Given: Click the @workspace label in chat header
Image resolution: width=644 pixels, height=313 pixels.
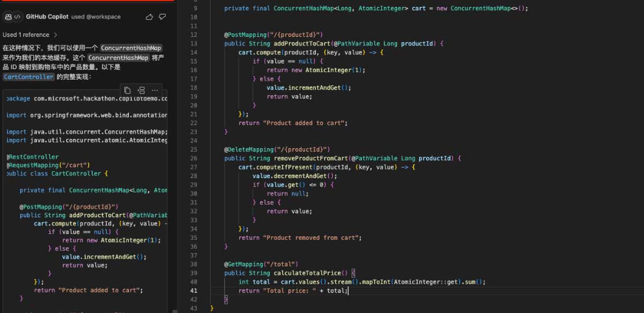Looking at the screenshot, I should [104, 17].
